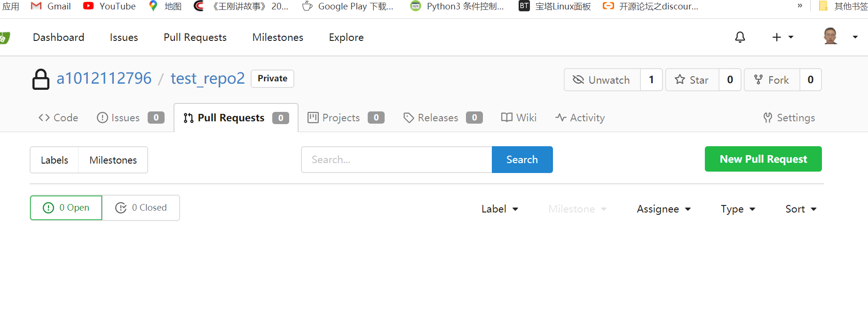Show more bookmarks chevron
Image resolution: width=868 pixels, height=315 pixels.
tap(800, 6)
